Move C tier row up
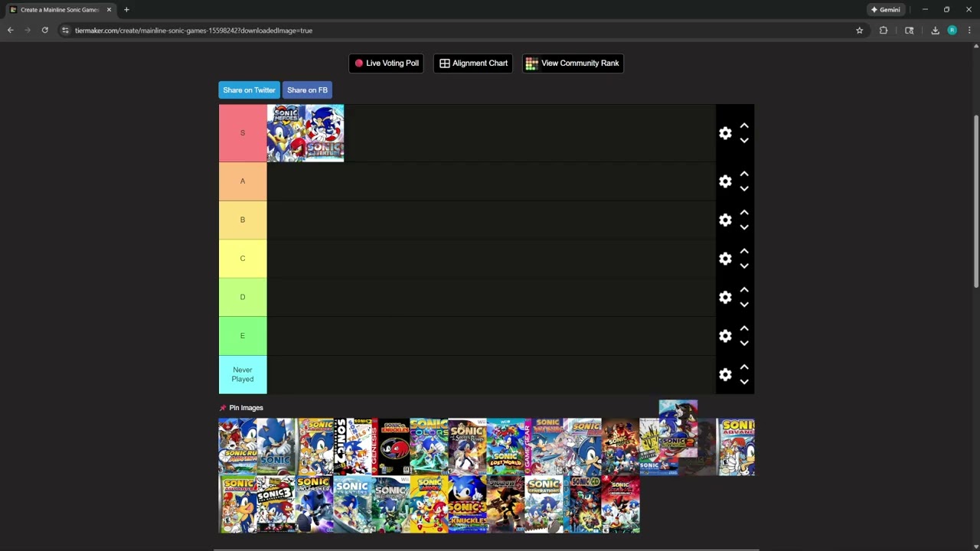The image size is (980, 551). pyautogui.click(x=744, y=251)
